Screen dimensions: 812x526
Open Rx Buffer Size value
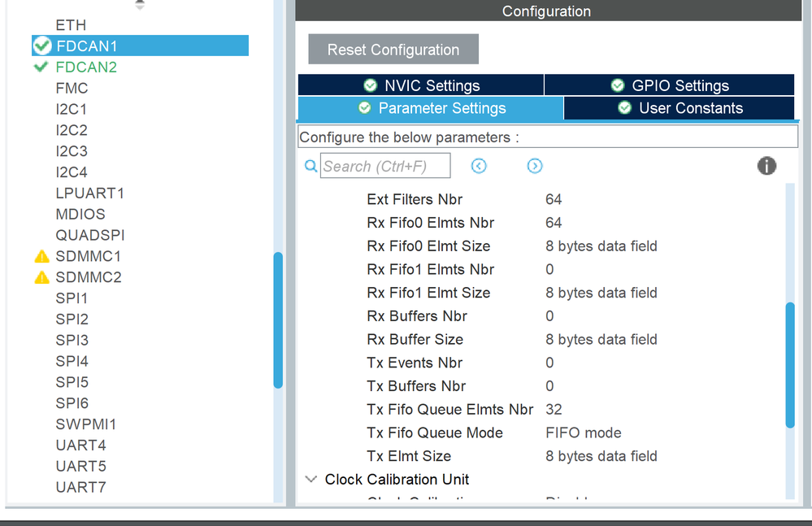pyautogui.click(x=601, y=339)
